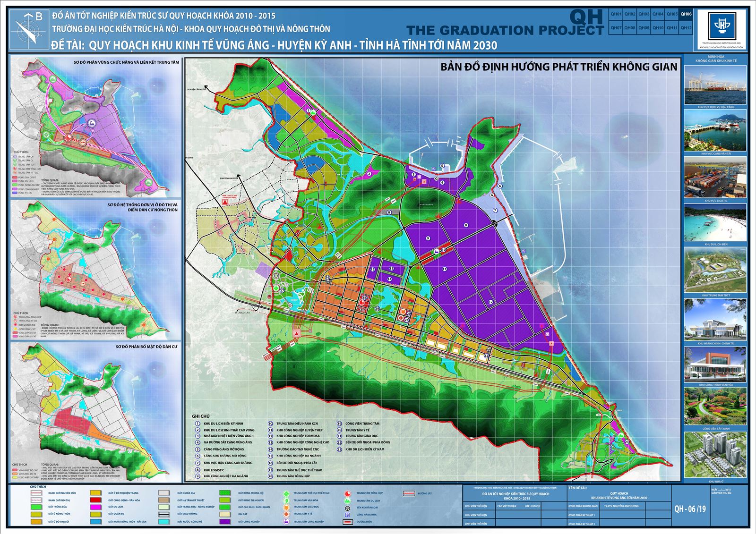
Task: Click the urban unit system diagram map
Action: pos(95,270)
